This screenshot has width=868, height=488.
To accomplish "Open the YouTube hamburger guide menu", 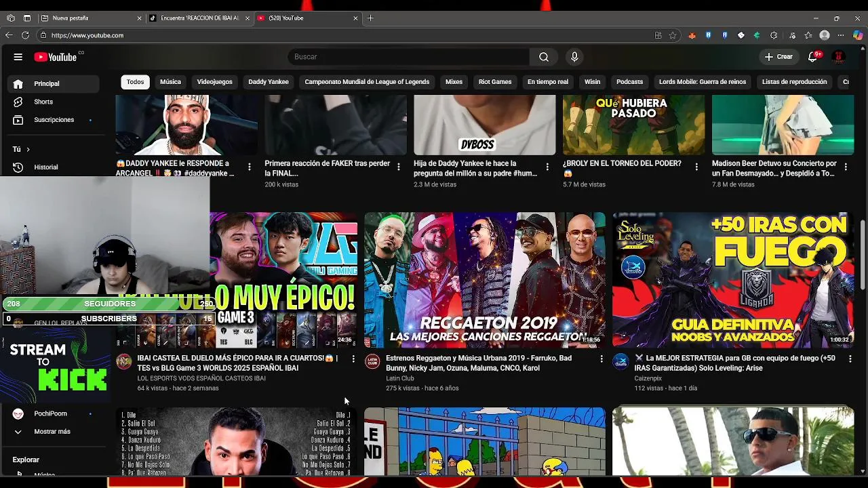I will click(x=18, y=57).
